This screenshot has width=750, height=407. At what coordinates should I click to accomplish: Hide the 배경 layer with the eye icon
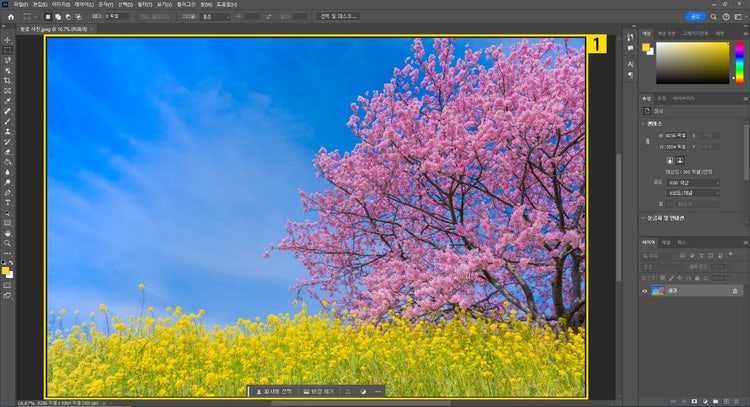(644, 291)
